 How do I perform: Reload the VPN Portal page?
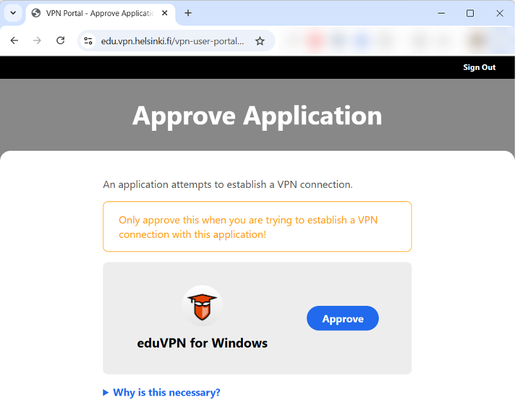click(60, 40)
